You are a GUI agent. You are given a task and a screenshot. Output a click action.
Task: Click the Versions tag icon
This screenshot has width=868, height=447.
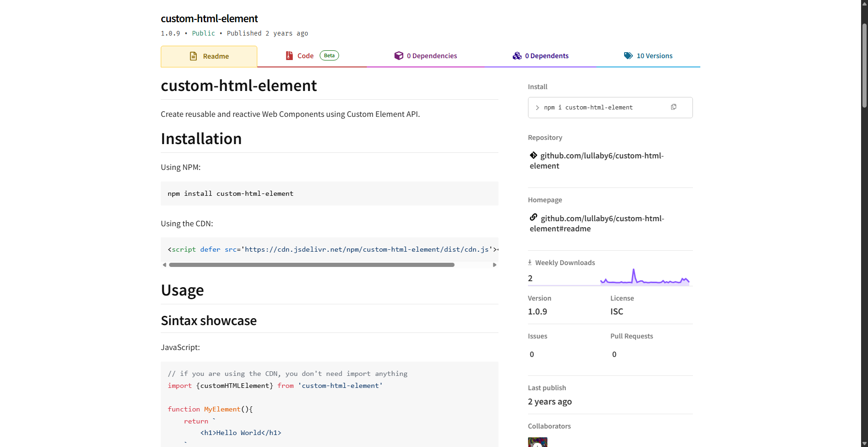click(628, 56)
